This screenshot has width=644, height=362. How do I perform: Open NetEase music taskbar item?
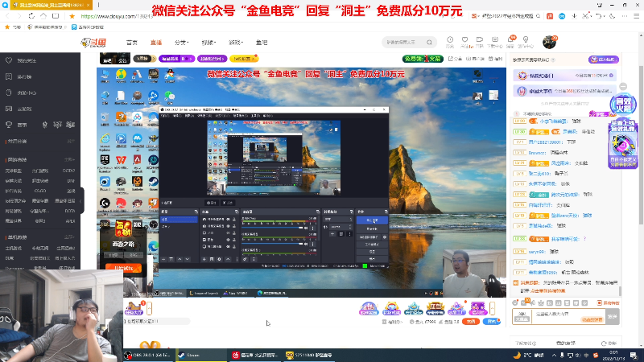[255, 355]
